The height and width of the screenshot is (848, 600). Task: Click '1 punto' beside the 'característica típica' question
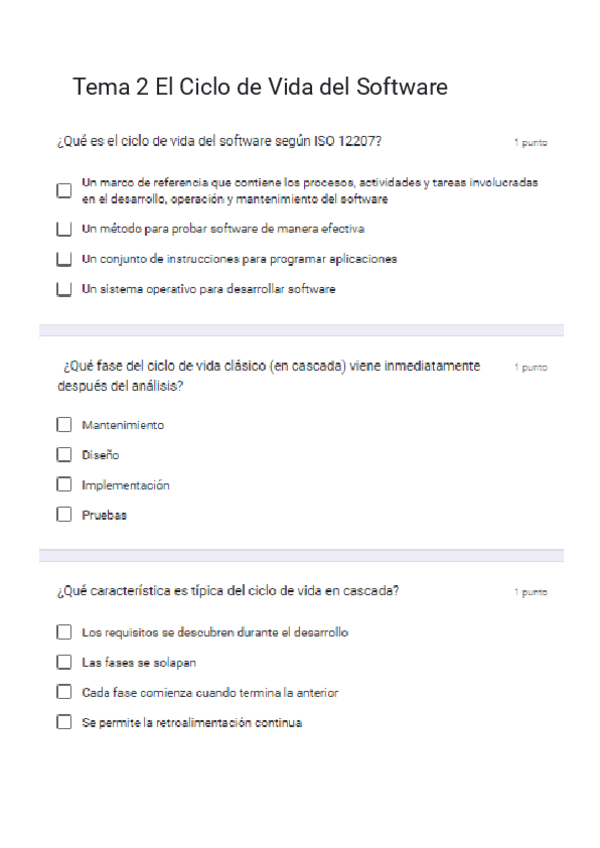(x=530, y=592)
